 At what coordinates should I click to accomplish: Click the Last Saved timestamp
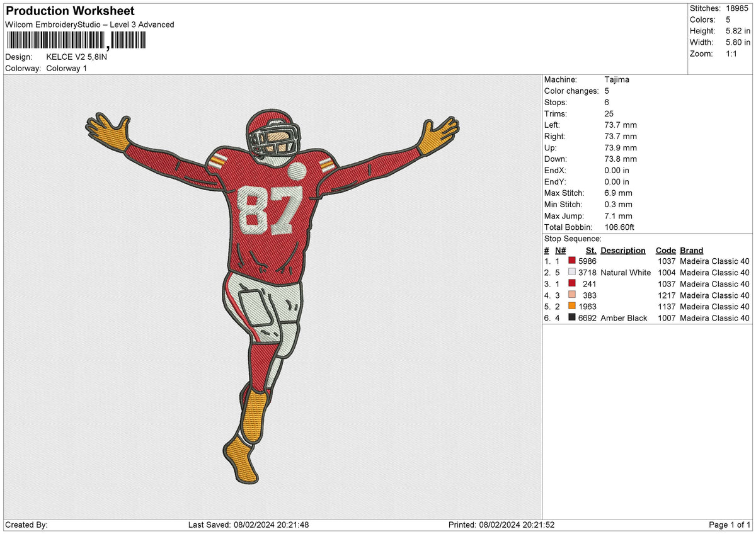tap(251, 525)
